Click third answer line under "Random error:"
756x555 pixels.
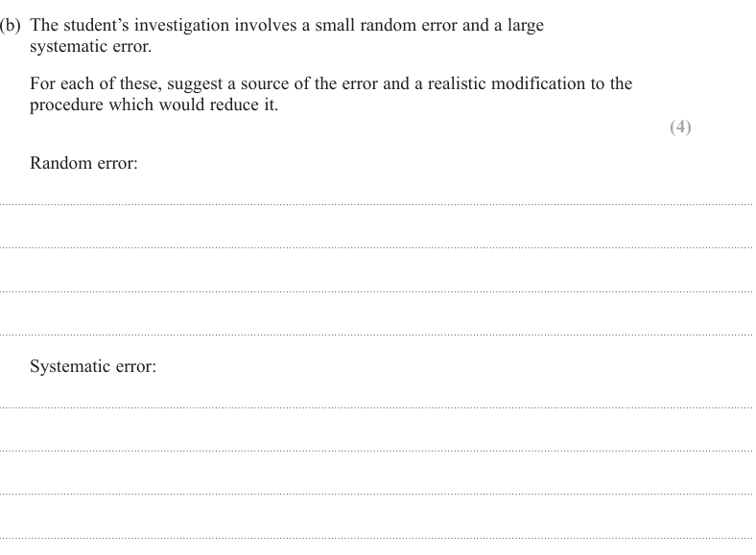378,291
